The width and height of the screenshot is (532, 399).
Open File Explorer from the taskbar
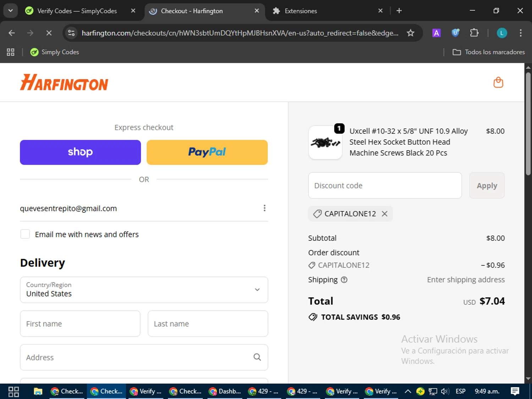[x=38, y=392]
